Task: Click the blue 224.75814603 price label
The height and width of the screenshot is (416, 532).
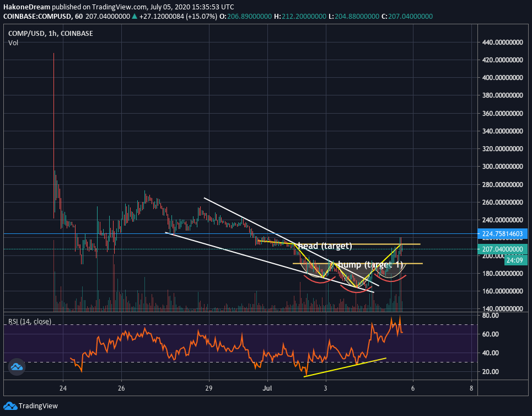Action: pos(503,233)
